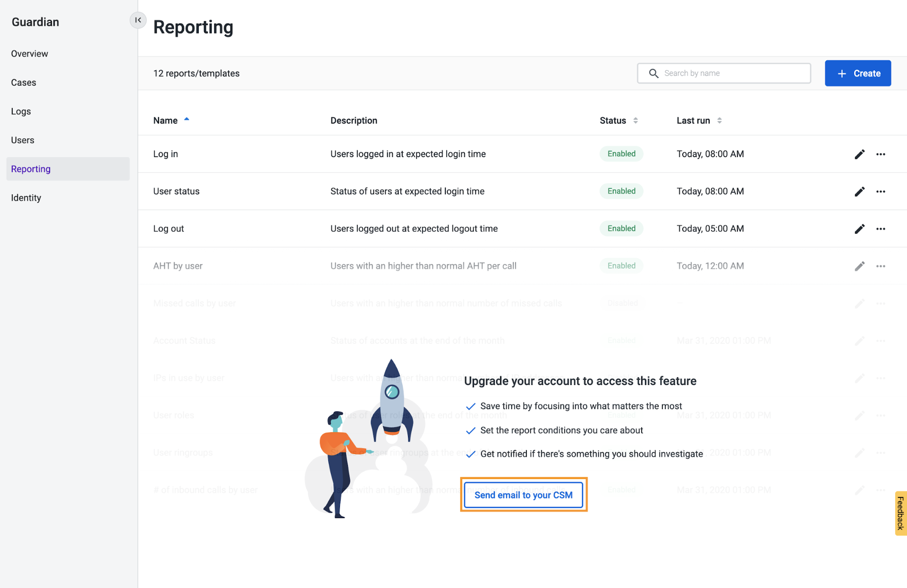Navigate to the Identity page
The width and height of the screenshot is (907, 588).
tap(26, 197)
